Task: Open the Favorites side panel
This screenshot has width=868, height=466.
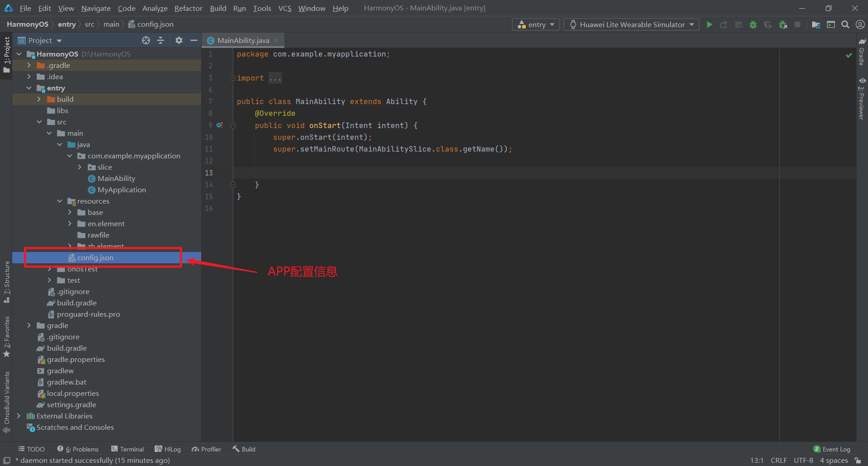Action: (x=7, y=336)
